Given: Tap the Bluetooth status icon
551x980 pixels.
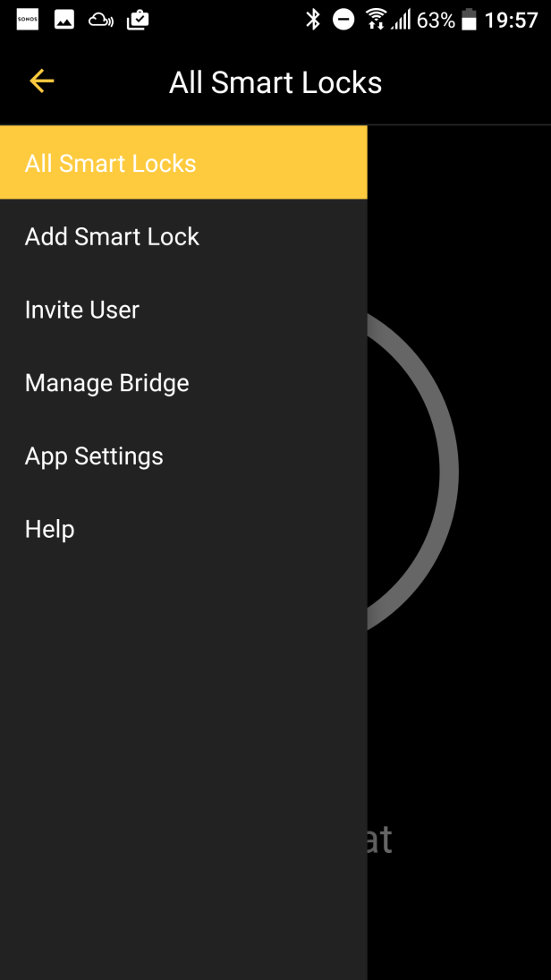Looking at the screenshot, I should tap(313, 20).
